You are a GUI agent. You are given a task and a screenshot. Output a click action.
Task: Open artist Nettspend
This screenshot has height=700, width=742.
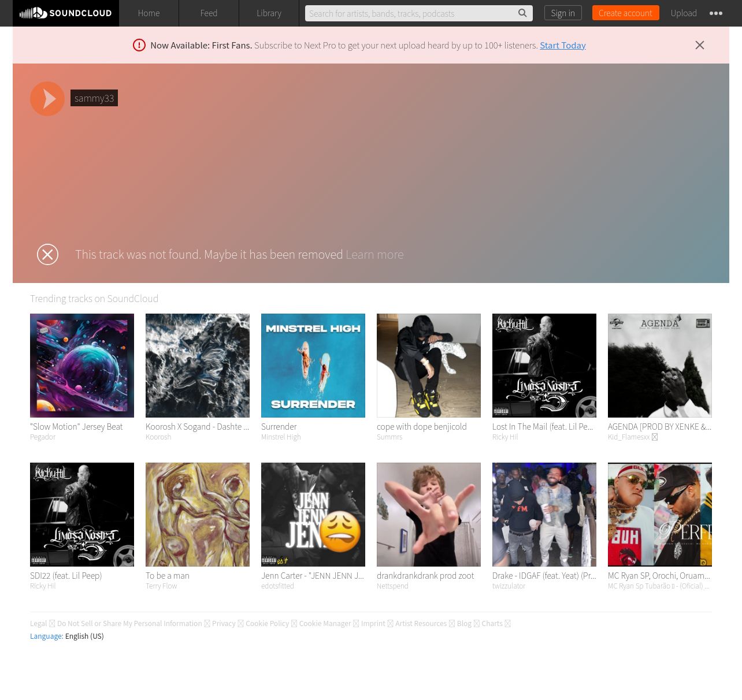point(392,586)
